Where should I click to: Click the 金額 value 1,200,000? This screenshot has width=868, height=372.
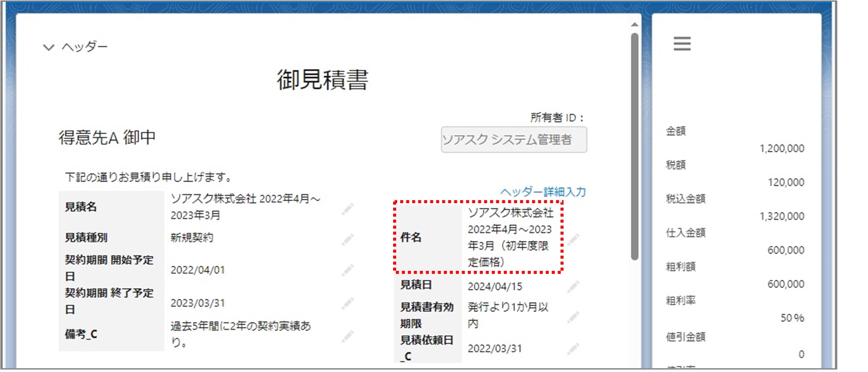pos(781,149)
